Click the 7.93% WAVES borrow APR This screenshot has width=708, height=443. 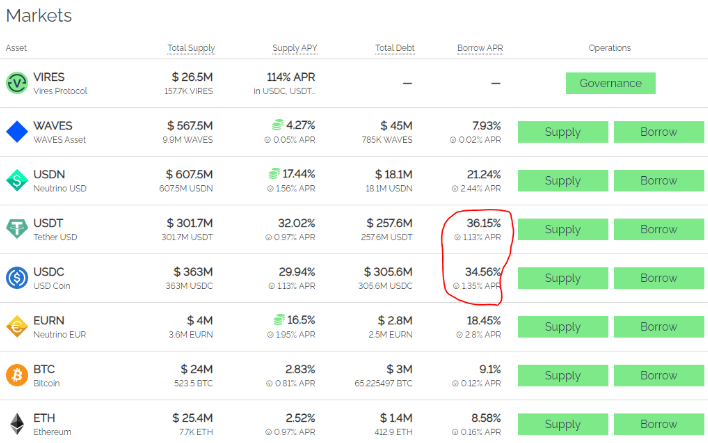(486, 126)
